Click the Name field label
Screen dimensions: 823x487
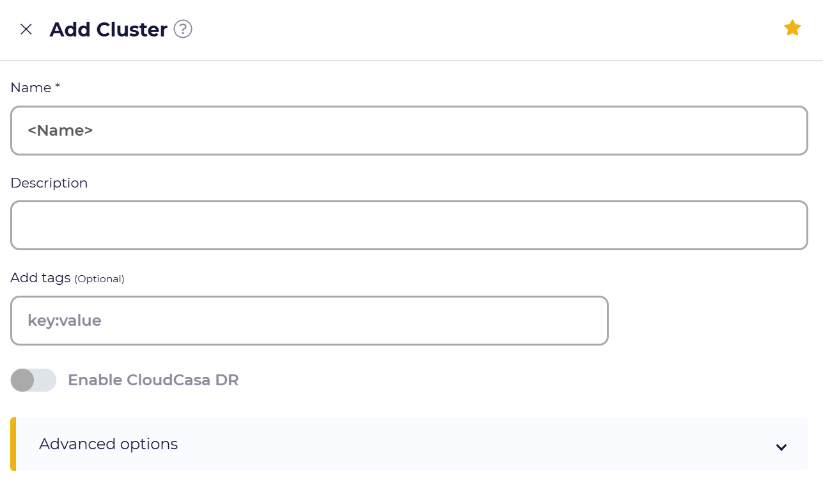click(31, 88)
